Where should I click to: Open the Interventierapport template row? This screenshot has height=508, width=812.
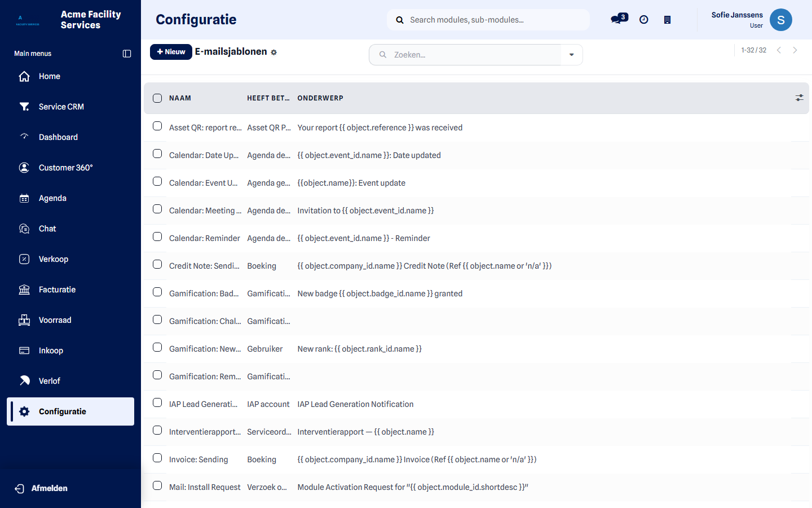click(476, 432)
